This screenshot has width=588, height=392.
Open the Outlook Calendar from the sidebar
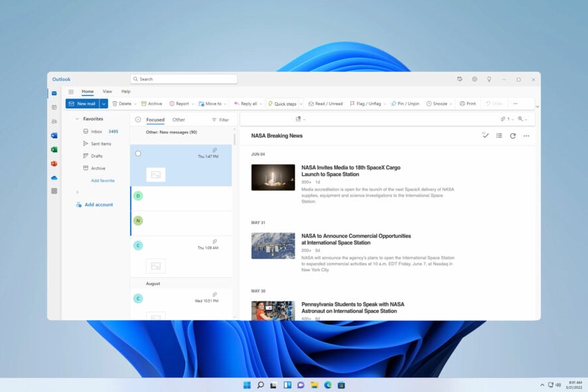[x=54, y=106]
